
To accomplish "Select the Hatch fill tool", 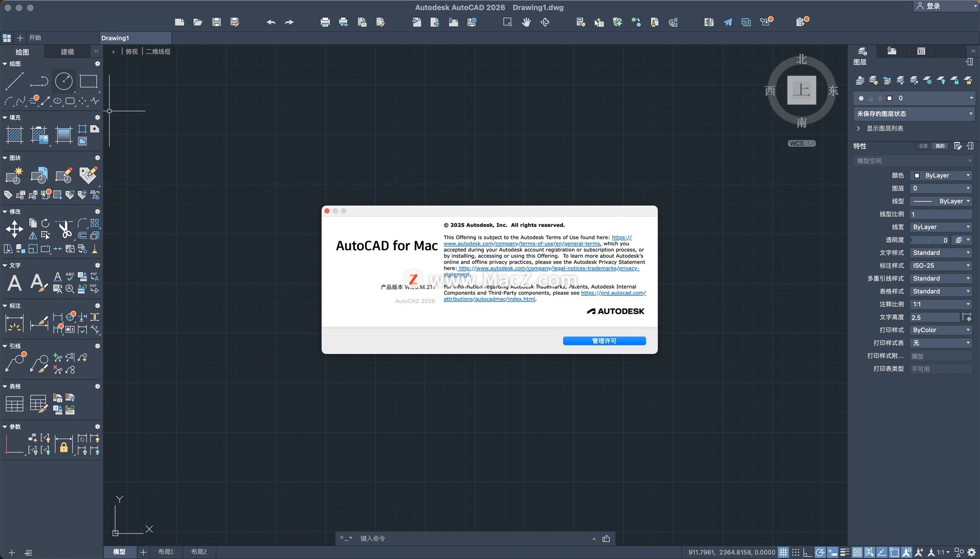I will coord(14,135).
